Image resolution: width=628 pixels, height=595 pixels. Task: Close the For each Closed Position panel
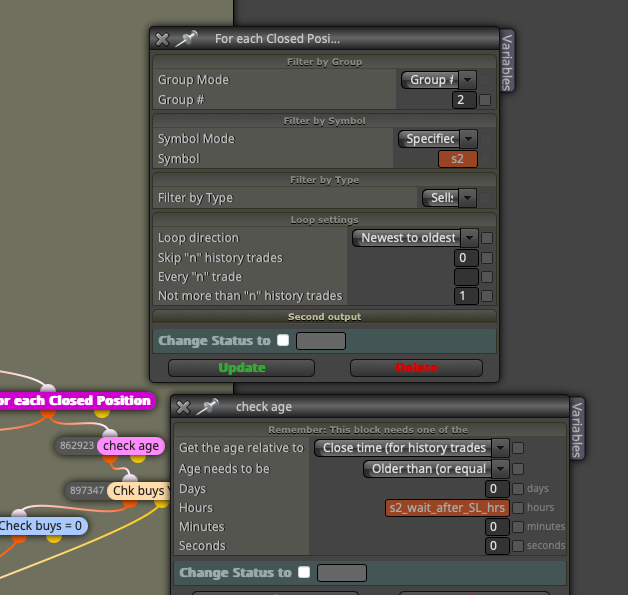pyautogui.click(x=162, y=39)
